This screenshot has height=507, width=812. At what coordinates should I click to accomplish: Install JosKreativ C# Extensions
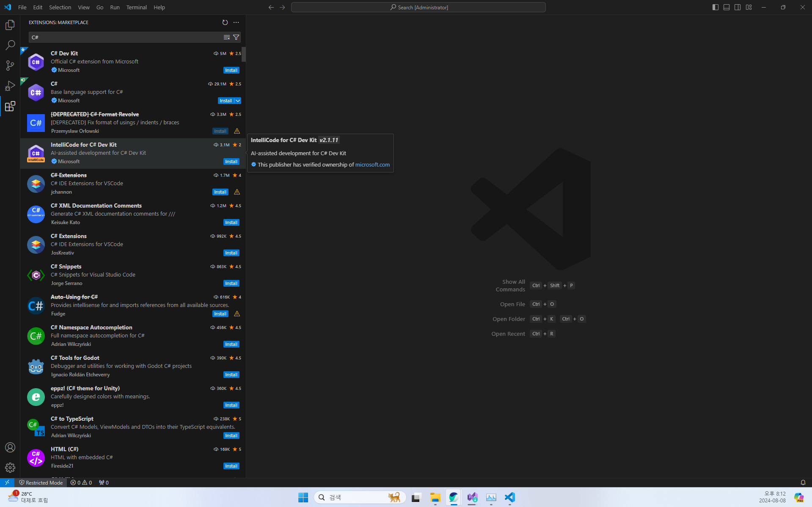(231, 253)
